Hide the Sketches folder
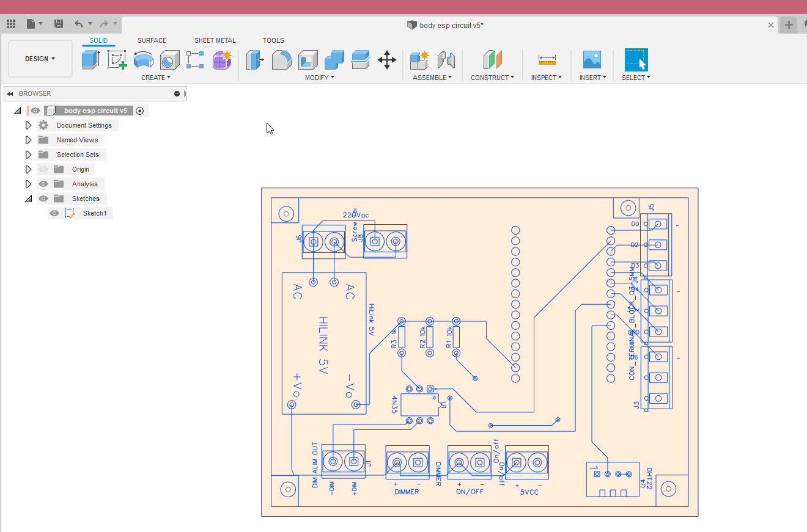This screenshot has width=807, height=532. coord(43,199)
